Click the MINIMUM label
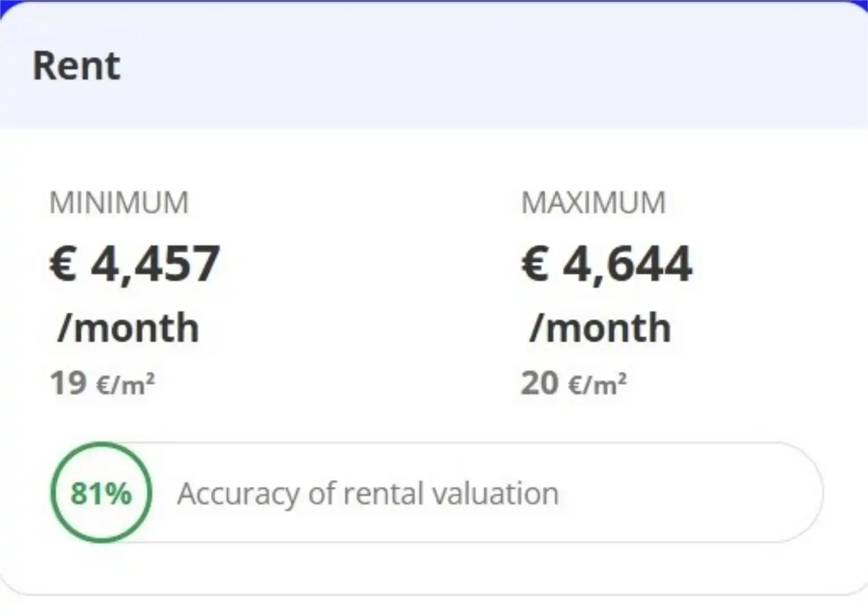This screenshot has width=868, height=616. (119, 202)
